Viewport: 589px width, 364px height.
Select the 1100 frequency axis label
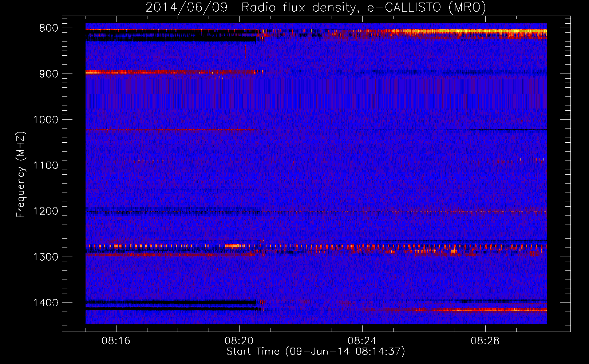[46, 166]
